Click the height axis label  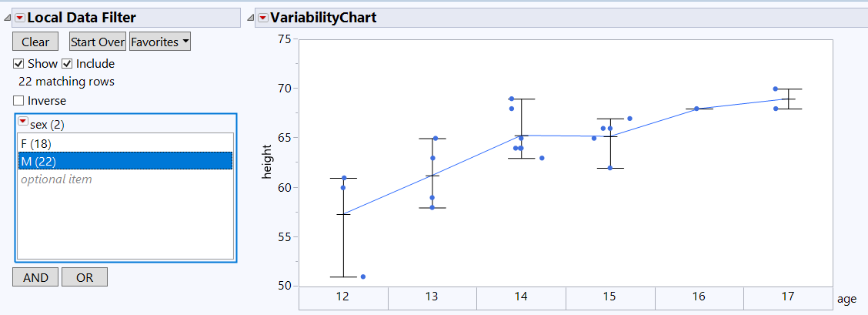(x=268, y=162)
